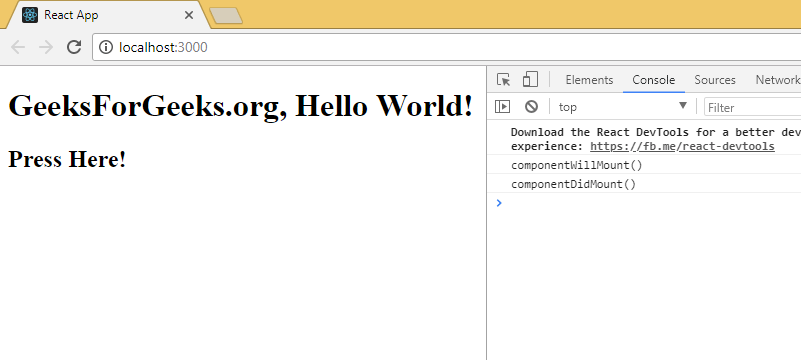The height and width of the screenshot is (360, 801).
Task: Show the console sidebar
Action: 503,106
